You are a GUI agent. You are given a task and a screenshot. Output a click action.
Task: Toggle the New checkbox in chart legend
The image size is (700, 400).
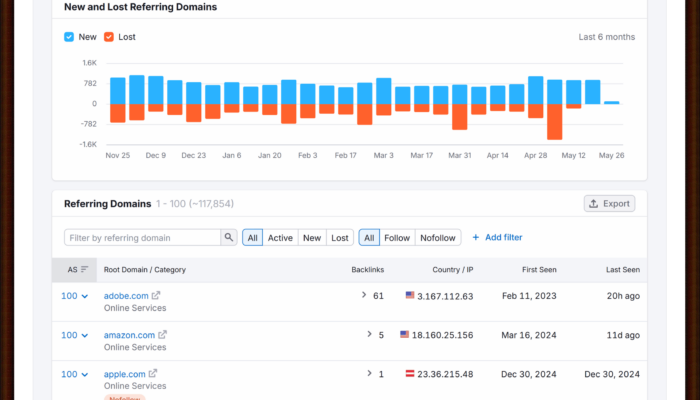pos(69,37)
